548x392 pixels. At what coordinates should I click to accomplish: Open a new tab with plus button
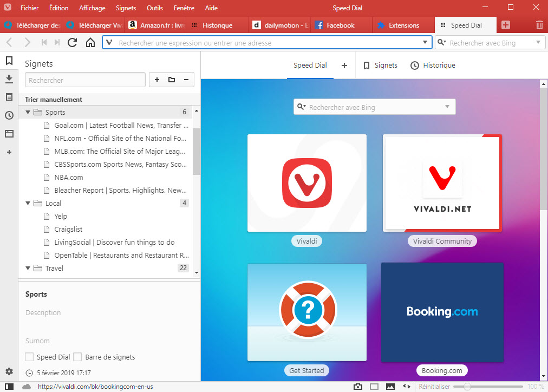(505, 25)
